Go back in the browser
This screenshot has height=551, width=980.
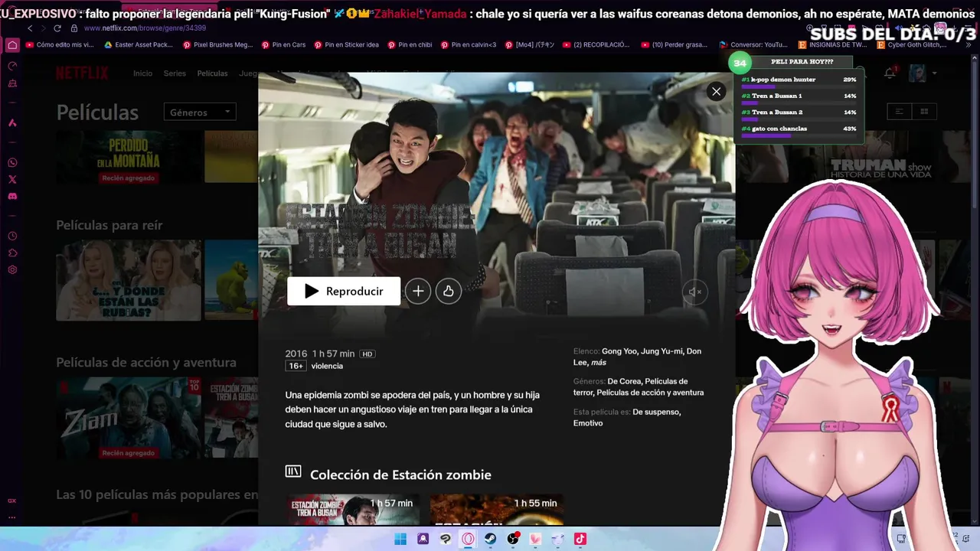[x=31, y=28]
